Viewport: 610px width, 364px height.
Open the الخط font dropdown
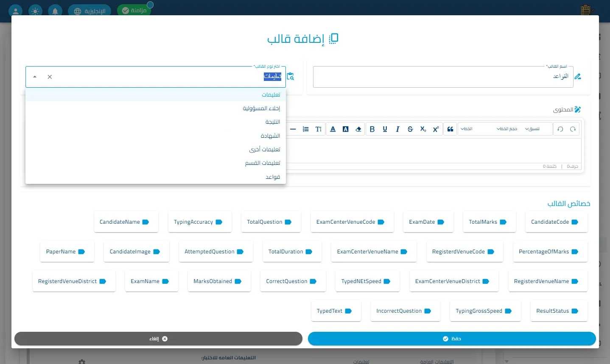click(x=466, y=129)
